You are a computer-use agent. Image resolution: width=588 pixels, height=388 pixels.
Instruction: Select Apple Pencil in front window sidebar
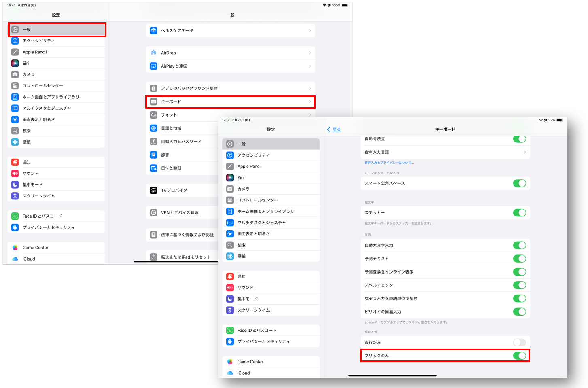coord(271,167)
